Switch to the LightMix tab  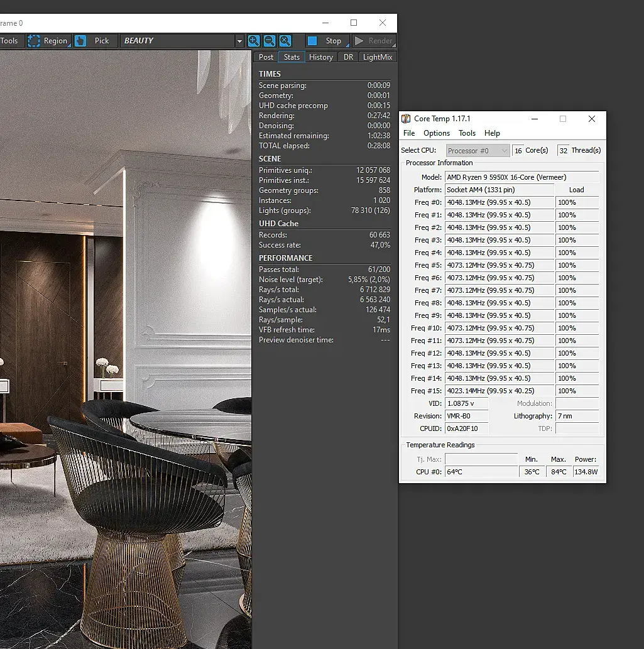pyautogui.click(x=378, y=57)
